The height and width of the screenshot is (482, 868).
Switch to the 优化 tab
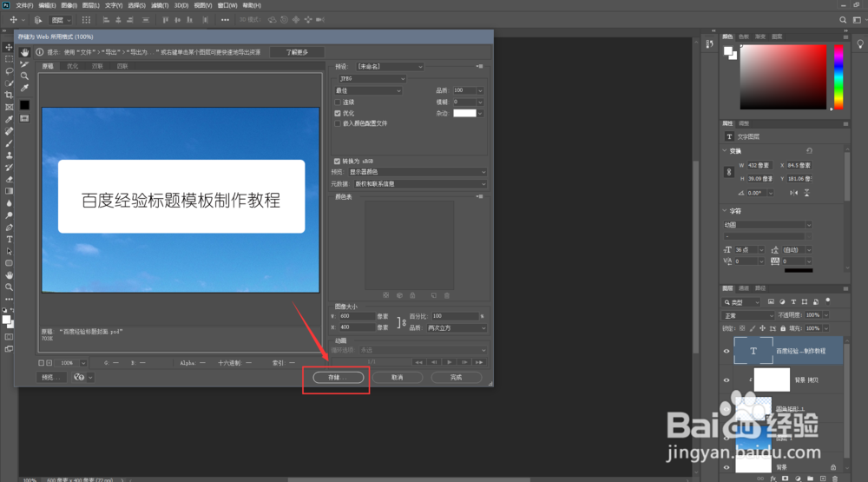point(73,66)
